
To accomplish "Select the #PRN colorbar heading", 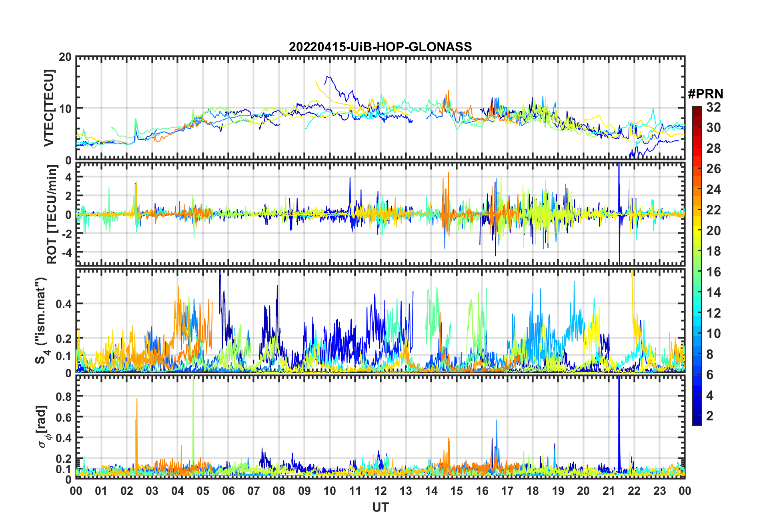I will (x=705, y=94).
